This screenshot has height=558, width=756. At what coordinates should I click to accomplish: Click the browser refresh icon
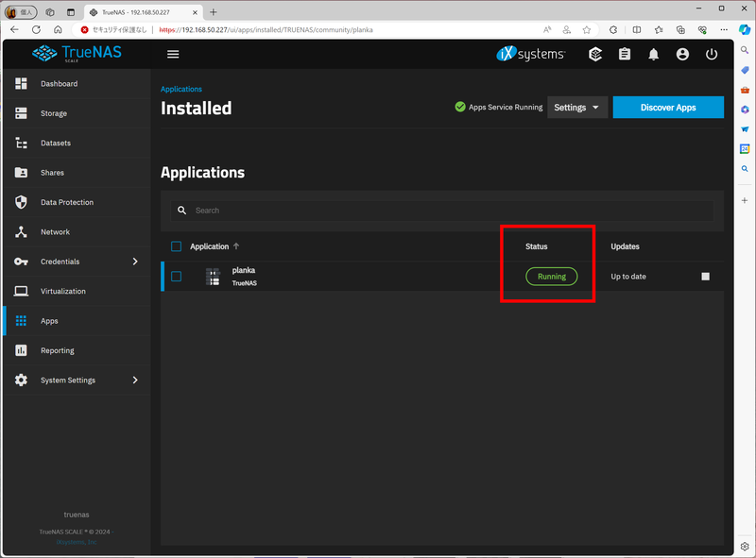coord(36,30)
